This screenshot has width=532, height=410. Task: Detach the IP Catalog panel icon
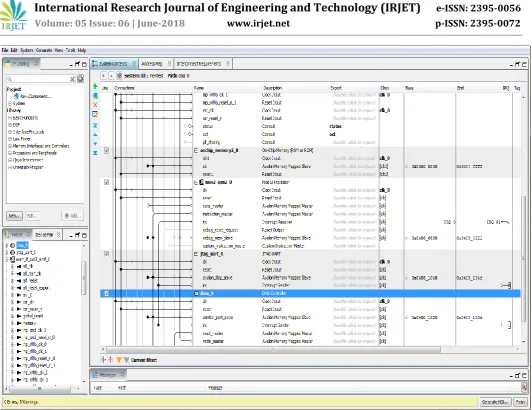(78, 64)
